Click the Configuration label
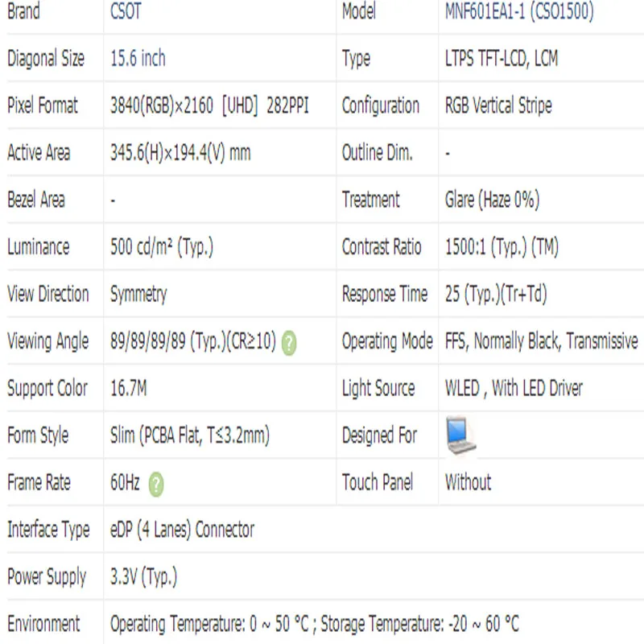This screenshot has width=644, height=644. tap(381, 106)
